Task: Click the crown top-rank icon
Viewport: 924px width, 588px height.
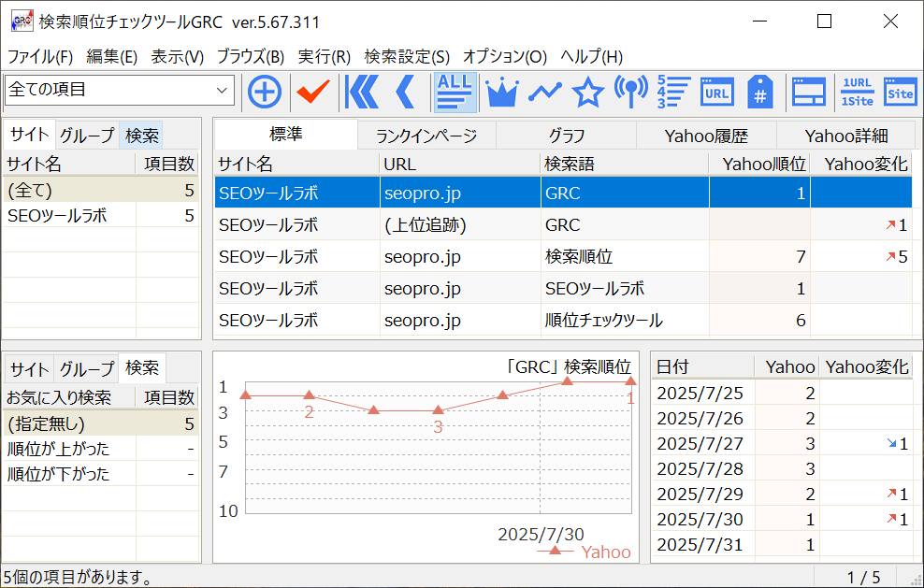Action: (x=502, y=92)
